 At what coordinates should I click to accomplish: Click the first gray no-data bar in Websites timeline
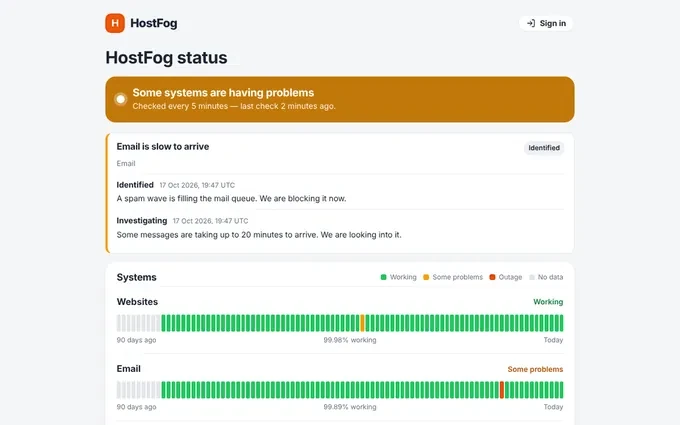119,323
